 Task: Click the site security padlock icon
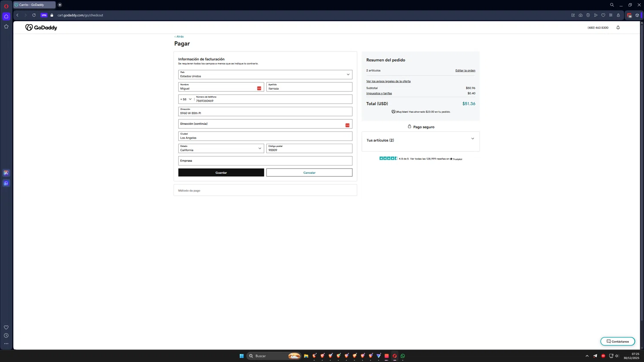coord(52,15)
